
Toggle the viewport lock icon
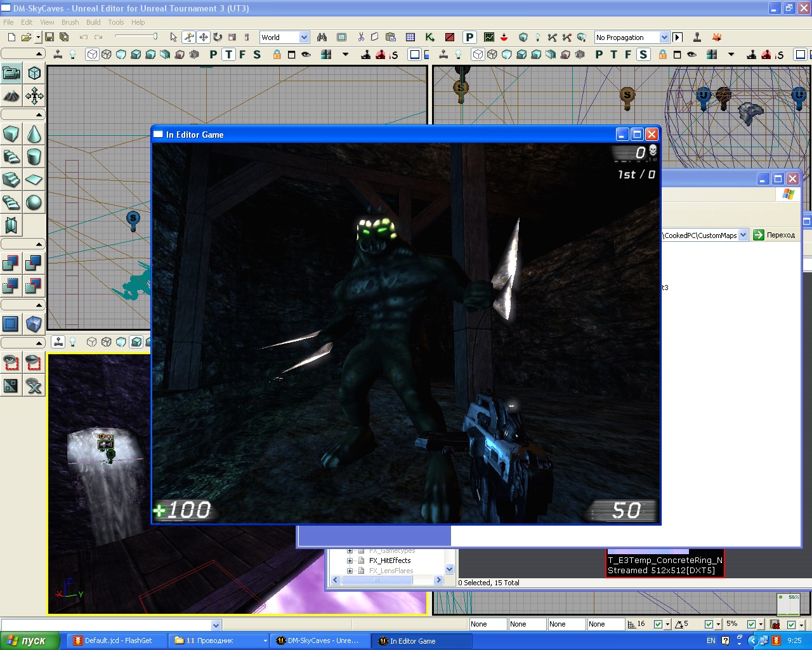(x=277, y=55)
